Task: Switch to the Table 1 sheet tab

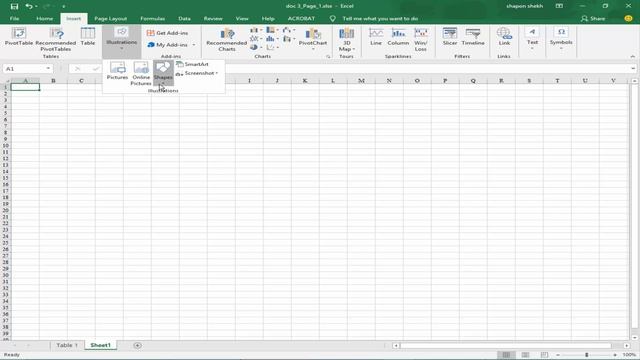Action: [x=67, y=345]
